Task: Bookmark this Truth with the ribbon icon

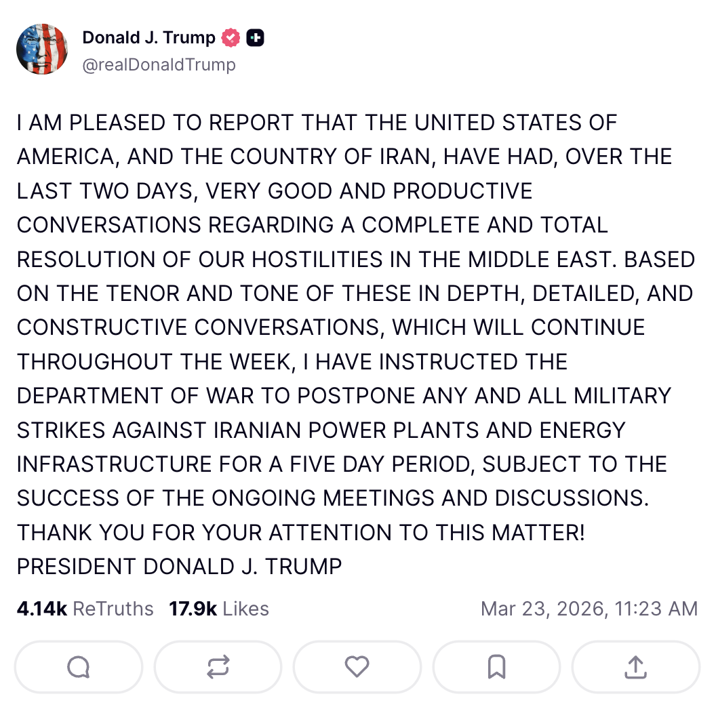Action: (x=496, y=667)
